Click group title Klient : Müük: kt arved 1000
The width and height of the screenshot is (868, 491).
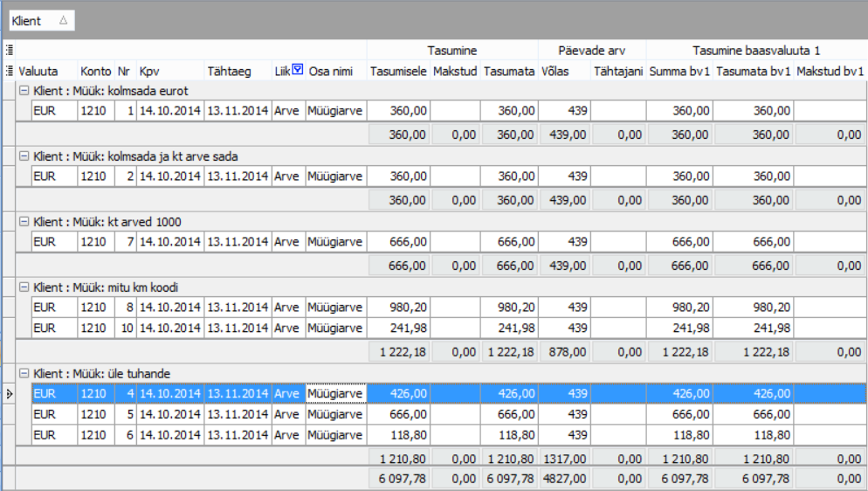(x=107, y=222)
